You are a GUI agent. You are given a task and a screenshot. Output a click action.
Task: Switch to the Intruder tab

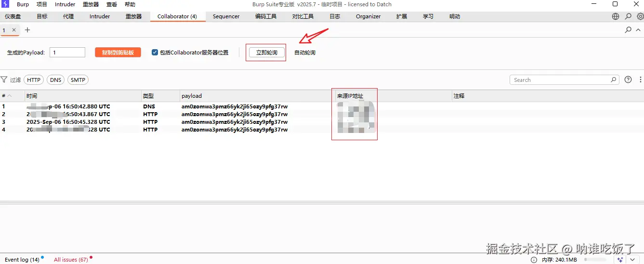click(100, 16)
